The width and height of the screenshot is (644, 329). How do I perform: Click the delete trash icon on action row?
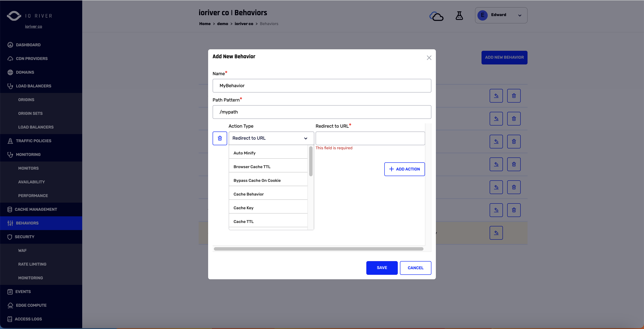pyautogui.click(x=220, y=138)
